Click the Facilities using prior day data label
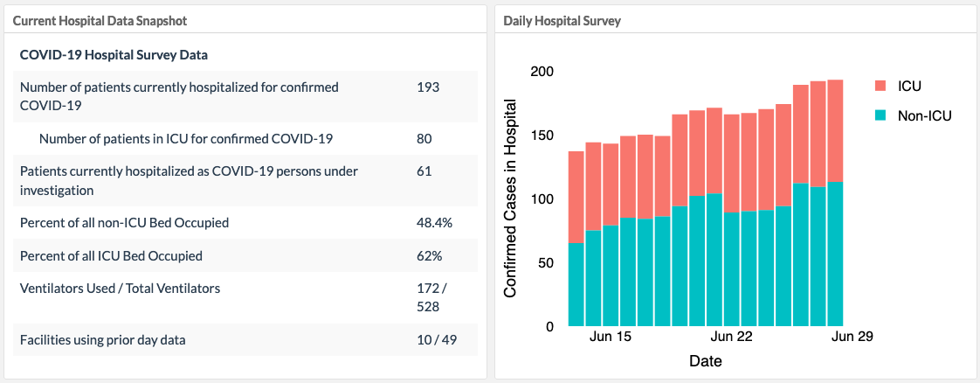 [x=103, y=339]
